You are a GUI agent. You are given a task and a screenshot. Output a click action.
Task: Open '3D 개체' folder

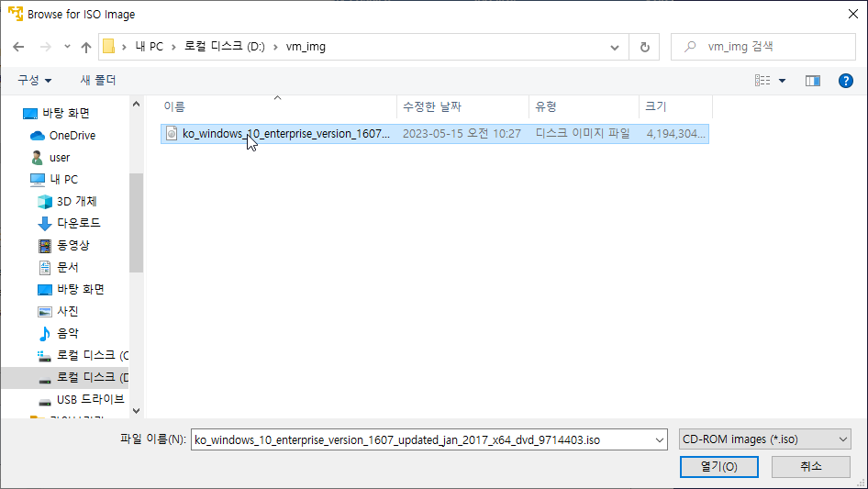[x=76, y=202]
